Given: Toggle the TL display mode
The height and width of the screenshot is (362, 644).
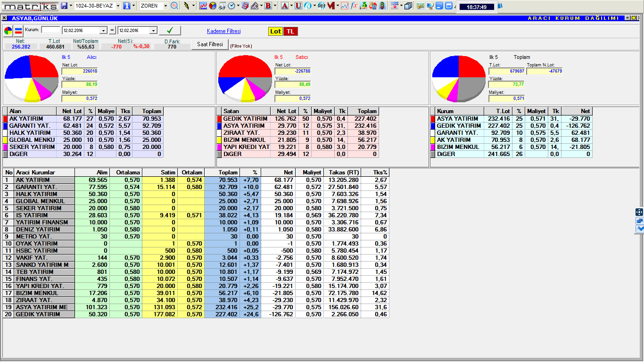Looking at the screenshot, I should coord(290,31).
